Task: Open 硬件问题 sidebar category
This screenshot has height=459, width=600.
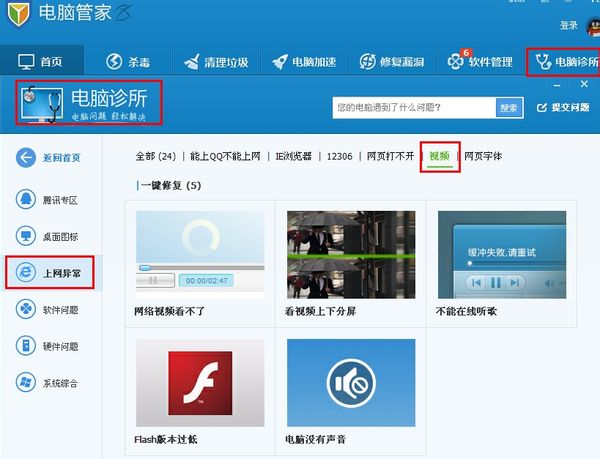Action: tap(48, 346)
